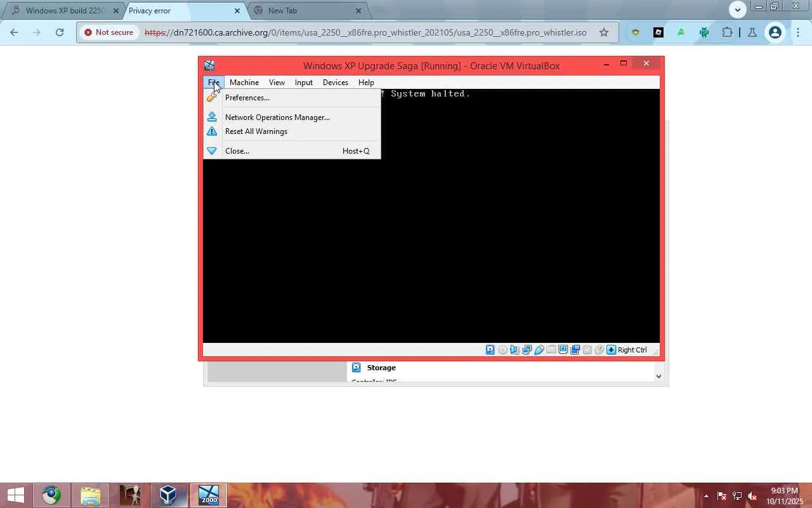Click the scroll down arrow in VirtualBox Manager
812x508 pixels.
click(x=658, y=376)
